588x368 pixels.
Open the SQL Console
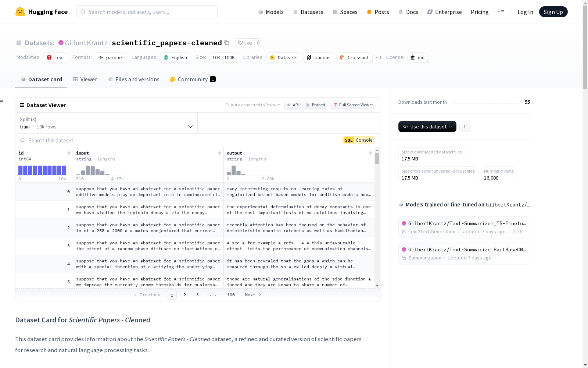[x=358, y=140]
